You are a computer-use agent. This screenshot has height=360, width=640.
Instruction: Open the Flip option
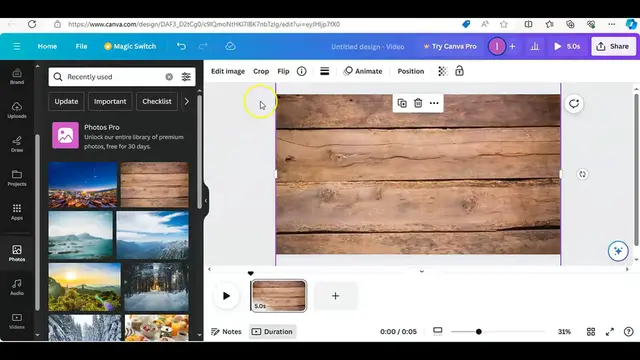[283, 71]
